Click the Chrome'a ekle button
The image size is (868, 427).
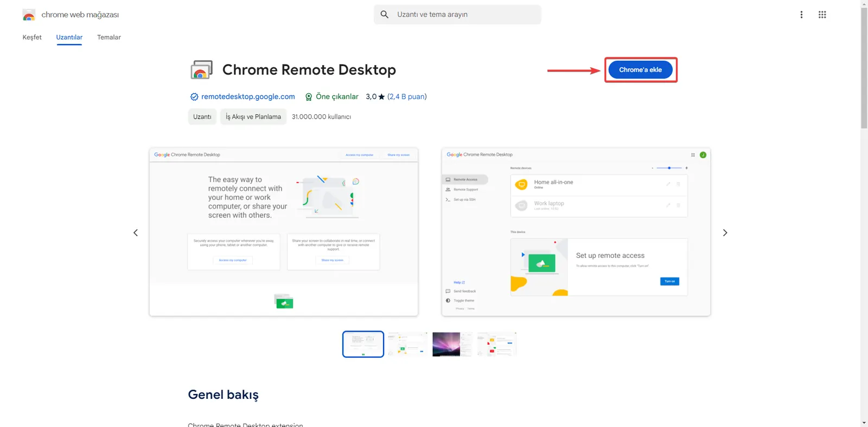pos(641,70)
